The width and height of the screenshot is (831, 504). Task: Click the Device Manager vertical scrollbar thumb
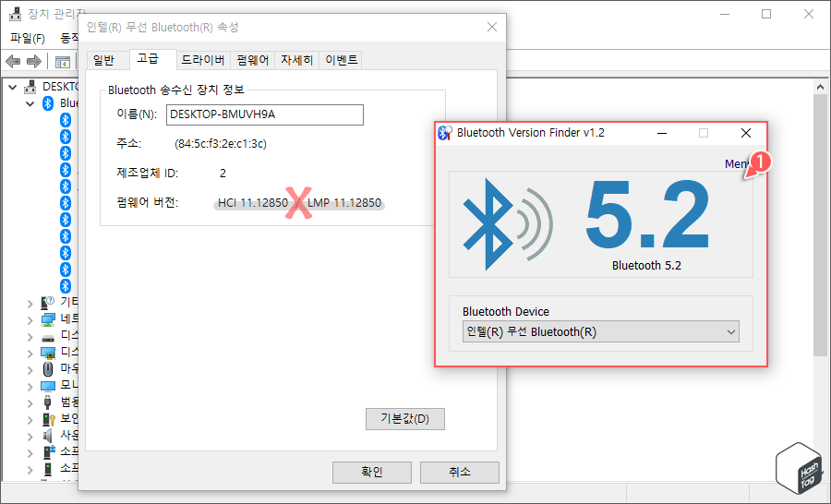821,225
